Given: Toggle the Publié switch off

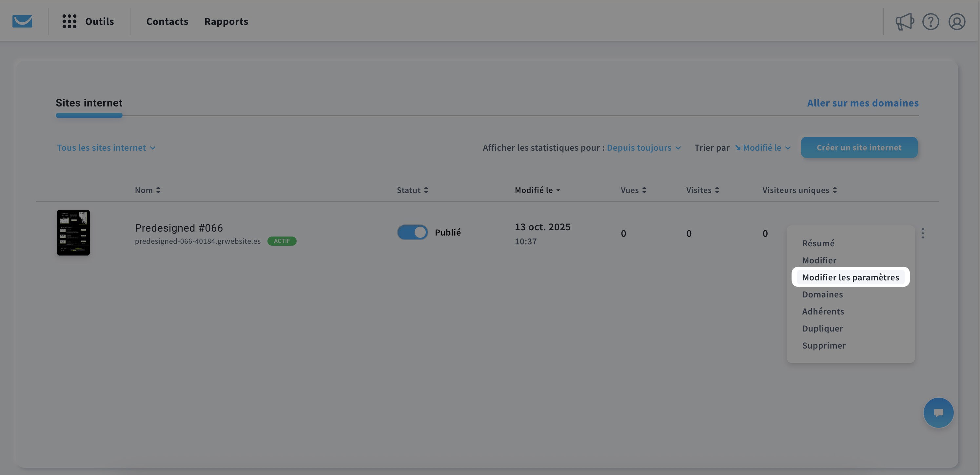Looking at the screenshot, I should [412, 232].
